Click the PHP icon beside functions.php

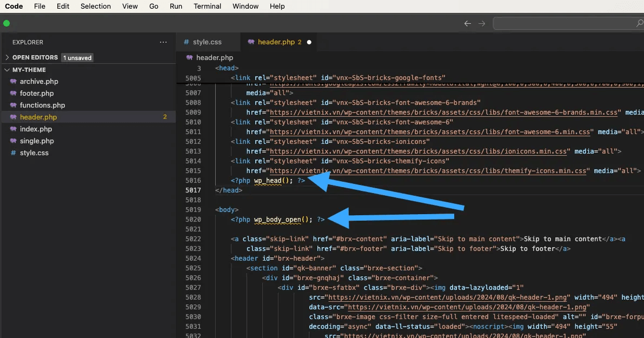point(13,105)
